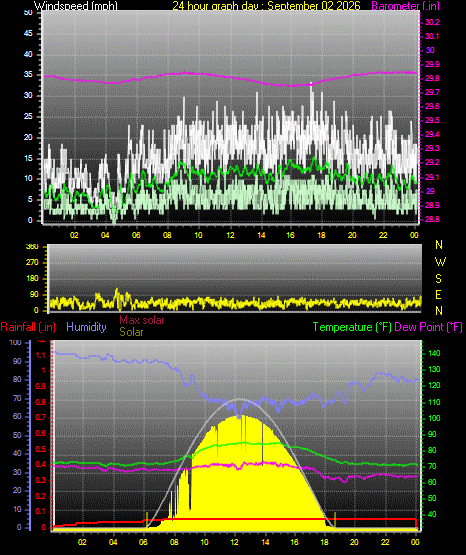Click the 30.2 barometer scale value

coord(432,22)
